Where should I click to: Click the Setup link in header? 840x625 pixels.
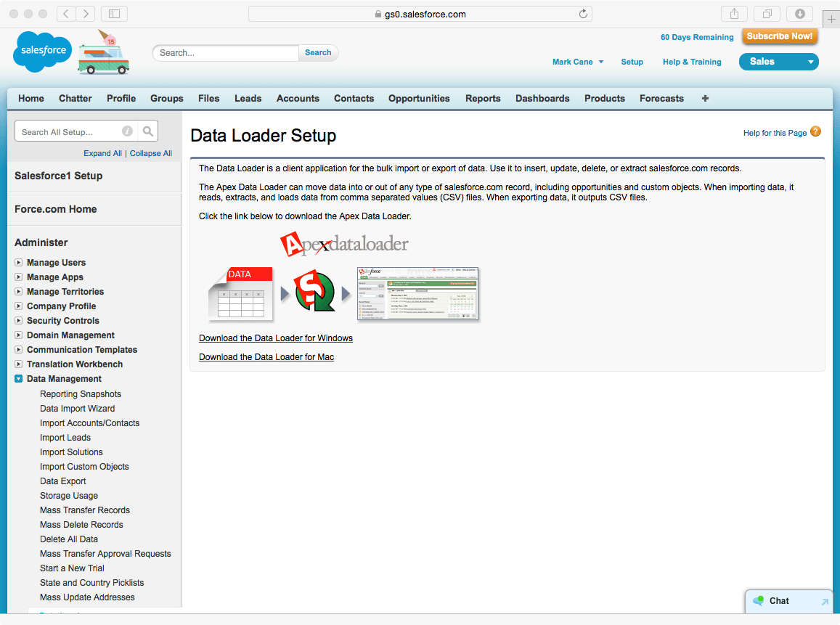point(632,62)
